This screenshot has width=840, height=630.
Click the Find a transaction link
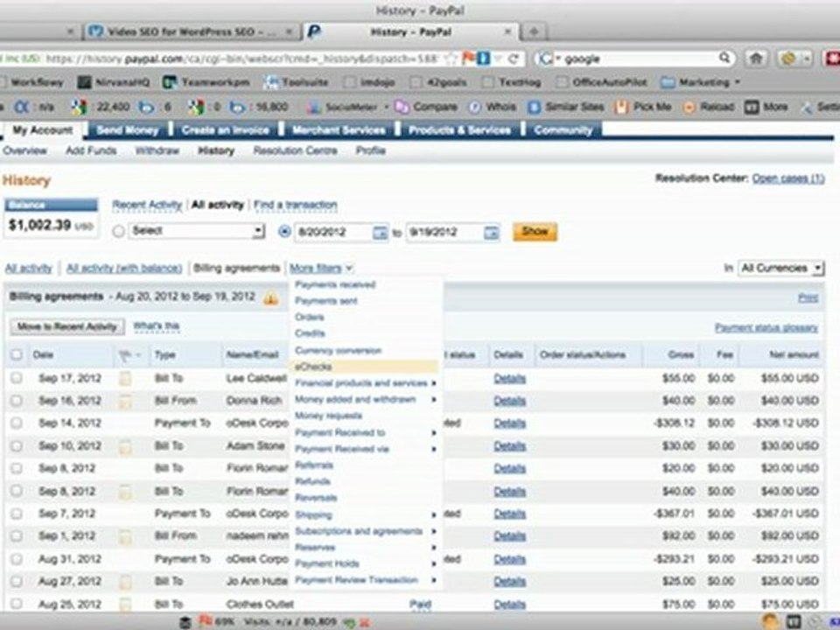pyautogui.click(x=295, y=205)
